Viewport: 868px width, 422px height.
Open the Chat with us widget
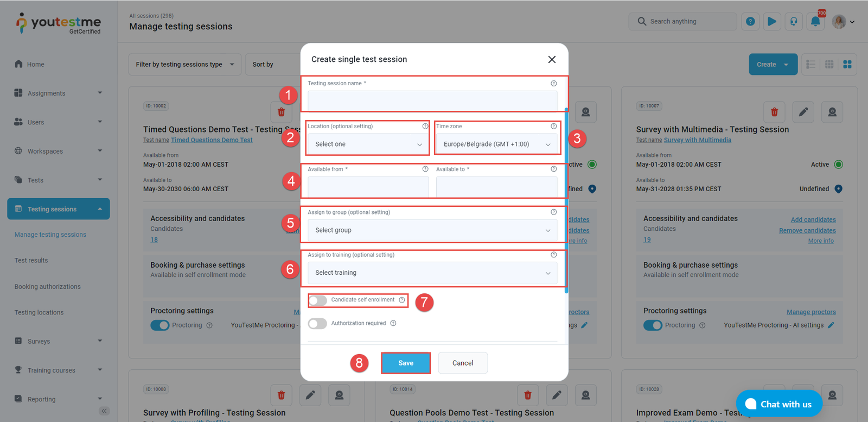[779, 404]
